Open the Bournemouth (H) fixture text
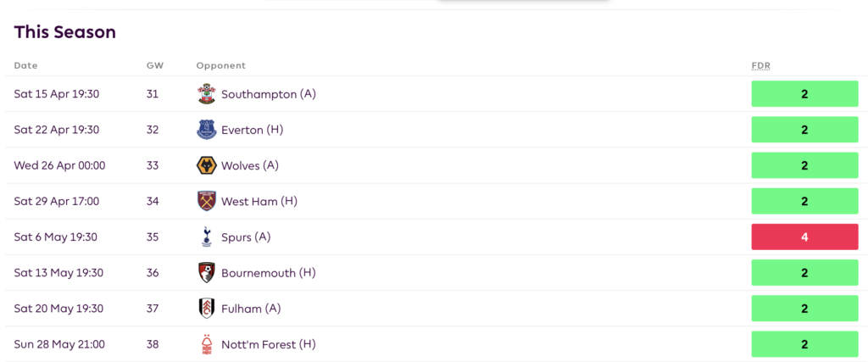 pos(268,273)
